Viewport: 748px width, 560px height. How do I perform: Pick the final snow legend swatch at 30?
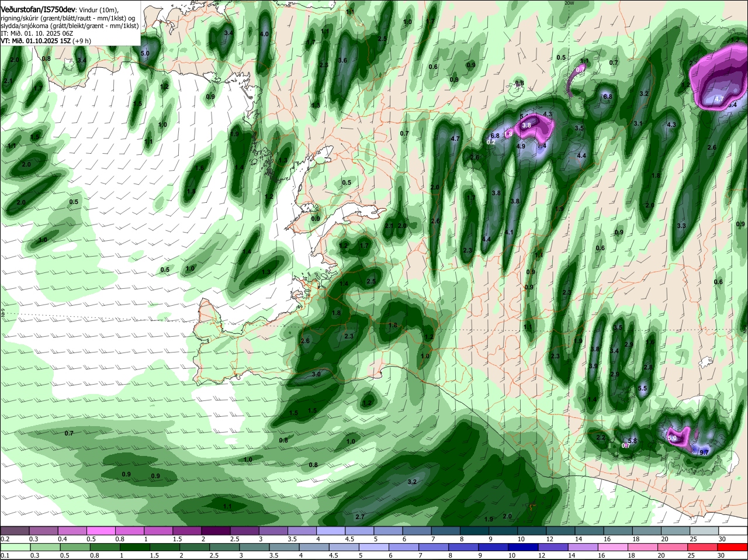coord(733,530)
